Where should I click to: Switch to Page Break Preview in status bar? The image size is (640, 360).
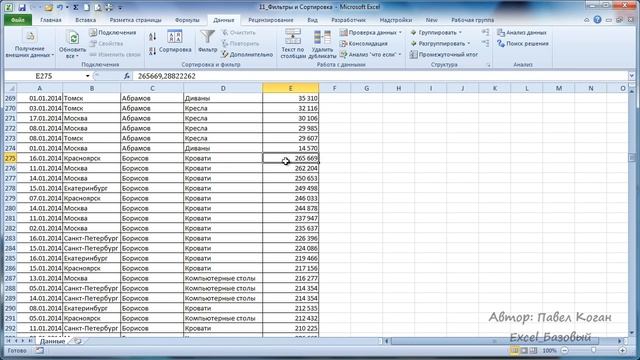tap(533, 351)
